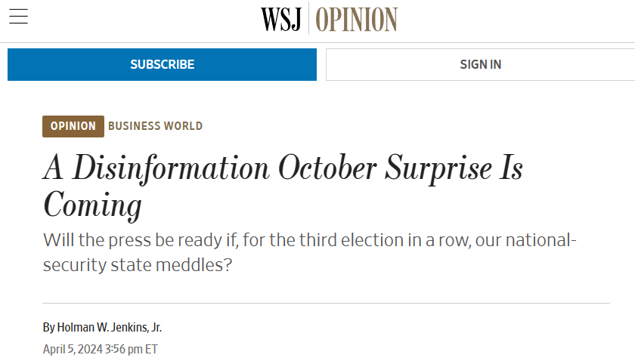
Task: Click the subheading's first line about the press
Action: pos(310,241)
